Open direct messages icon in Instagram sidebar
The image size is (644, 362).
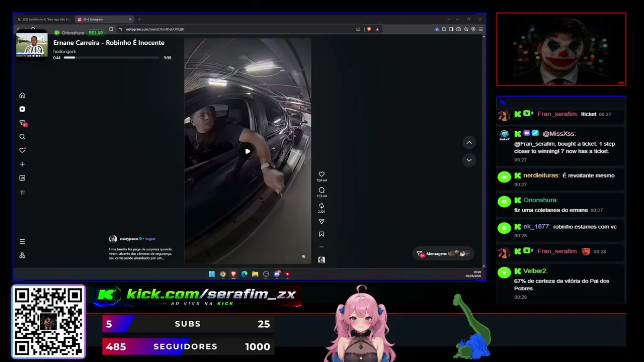pyautogui.click(x=22, y=123)
